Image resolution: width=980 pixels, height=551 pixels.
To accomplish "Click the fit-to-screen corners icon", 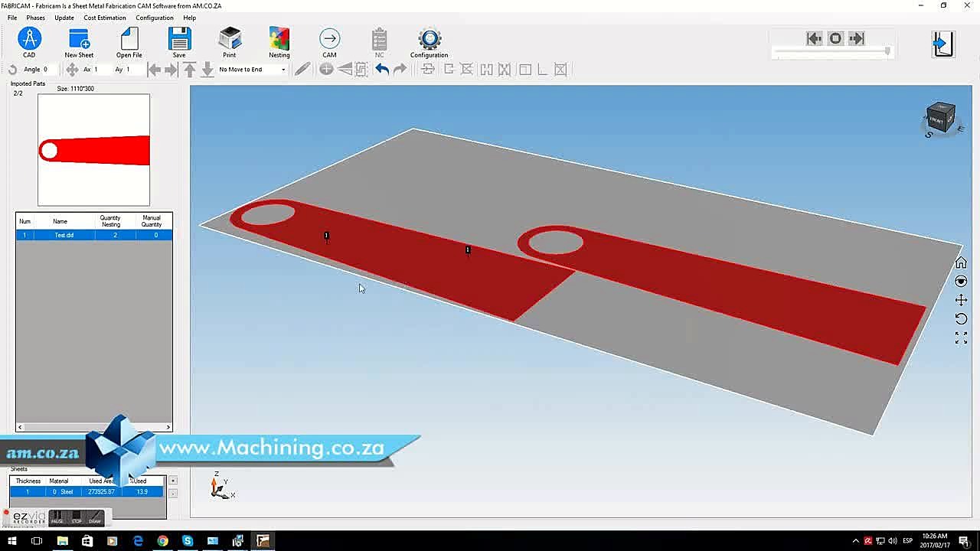I will click(x=961, y=337).
